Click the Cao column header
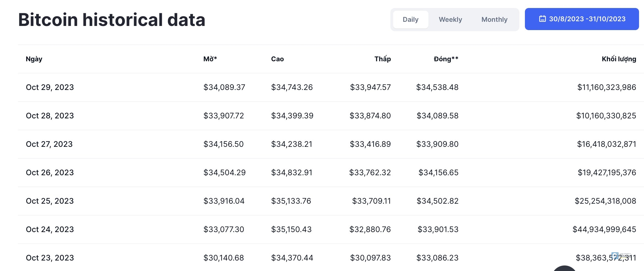The height and width of the screenshot is (271, 644). pos(277,59)
